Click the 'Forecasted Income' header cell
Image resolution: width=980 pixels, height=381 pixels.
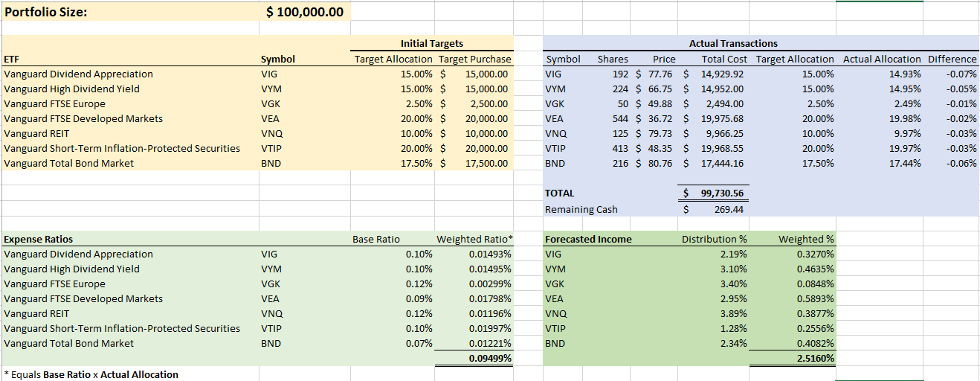pyautogui.click(x=588, y=239)
